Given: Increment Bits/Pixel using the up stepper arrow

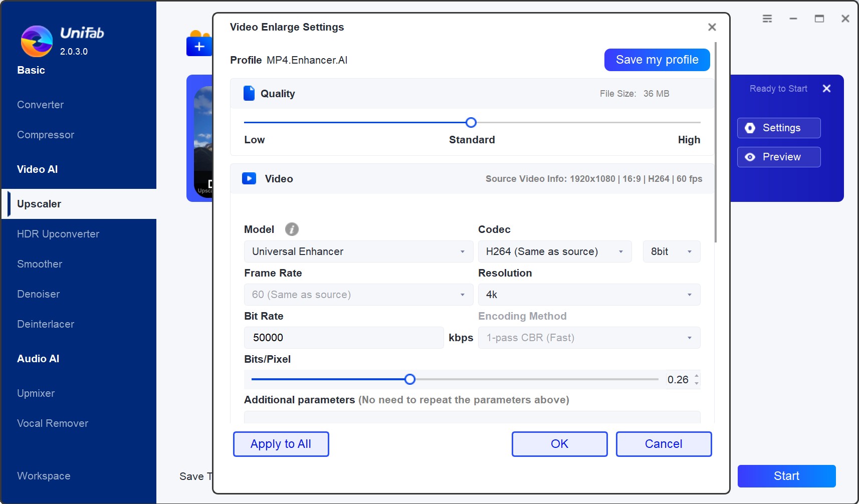Looking at the screenshot, I should point(697,376).
